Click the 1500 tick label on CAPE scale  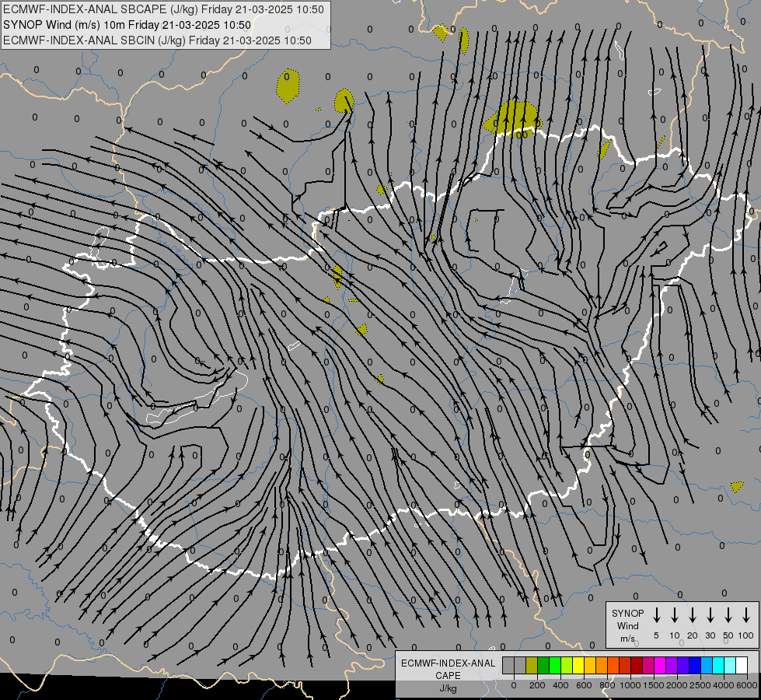(654, 685)
